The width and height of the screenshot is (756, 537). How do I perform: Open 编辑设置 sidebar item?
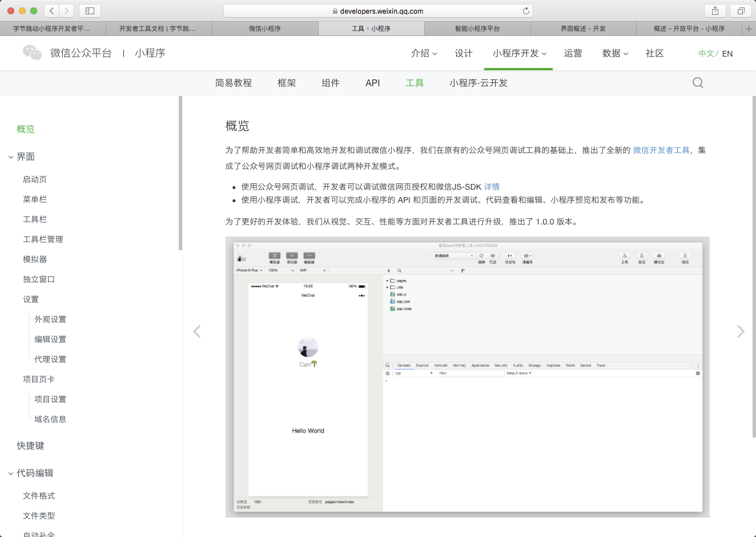(50, 339)
